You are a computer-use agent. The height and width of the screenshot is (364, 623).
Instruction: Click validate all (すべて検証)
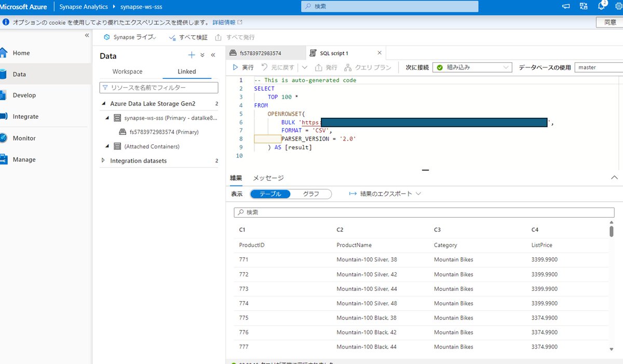[x=188, y=37]
